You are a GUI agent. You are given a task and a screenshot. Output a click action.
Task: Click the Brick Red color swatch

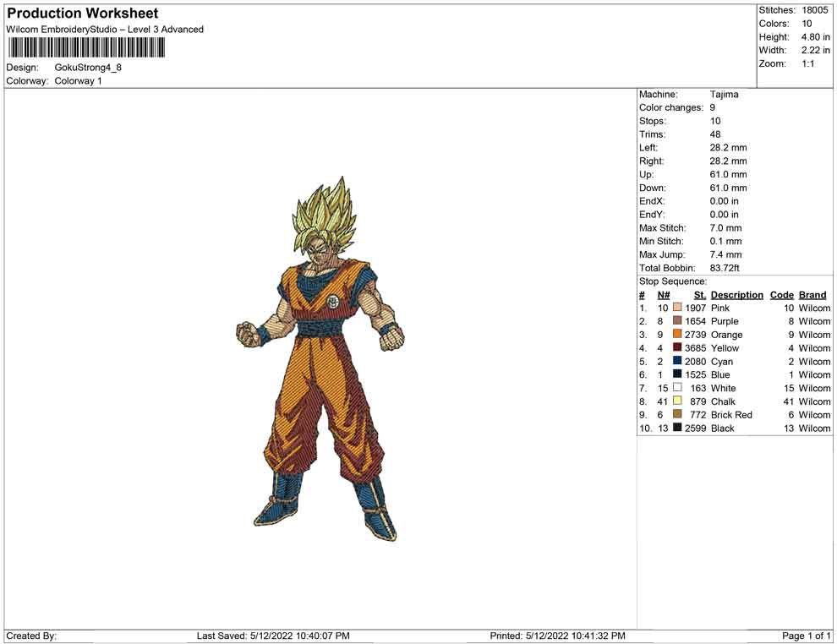pyautogui.click(x=677, y=414)
